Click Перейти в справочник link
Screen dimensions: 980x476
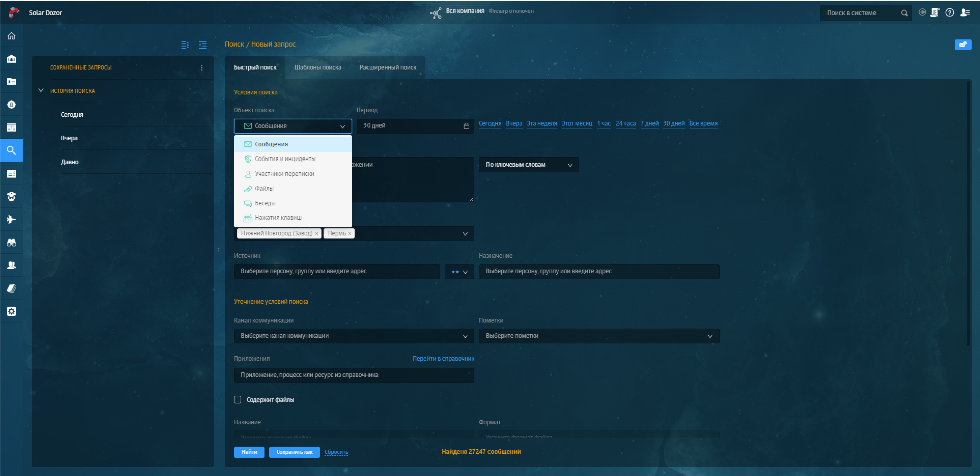coord(443,359)
